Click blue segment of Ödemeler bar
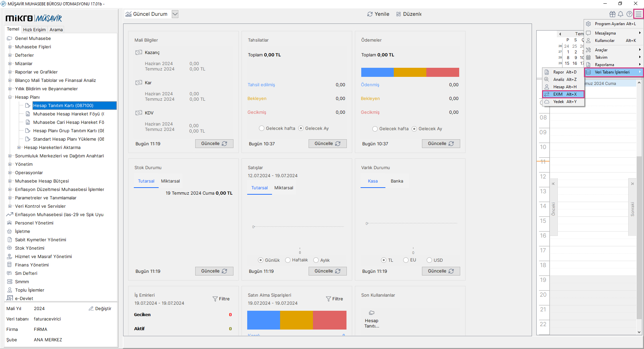 pyautogui.click(x=377, y=72)
